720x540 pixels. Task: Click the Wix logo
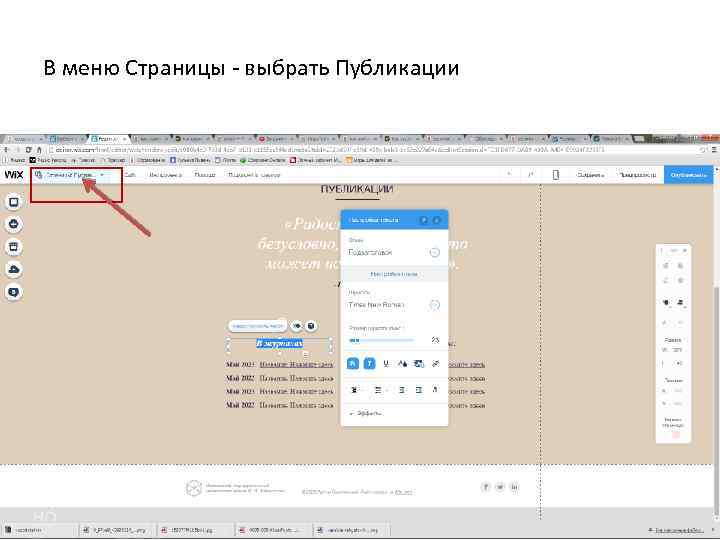(14, 174)
